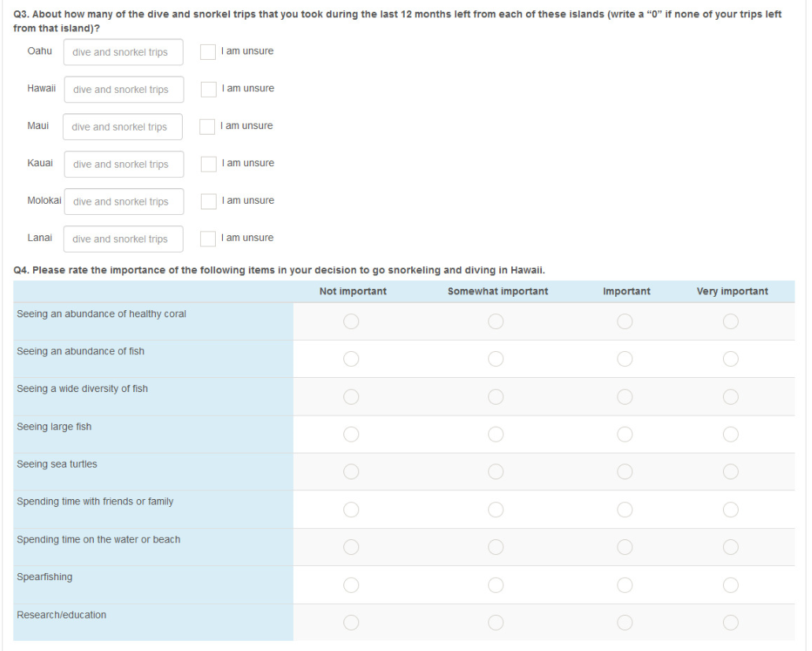
Task: Focus the Lanai trips text field
Action: pos(123,239)
